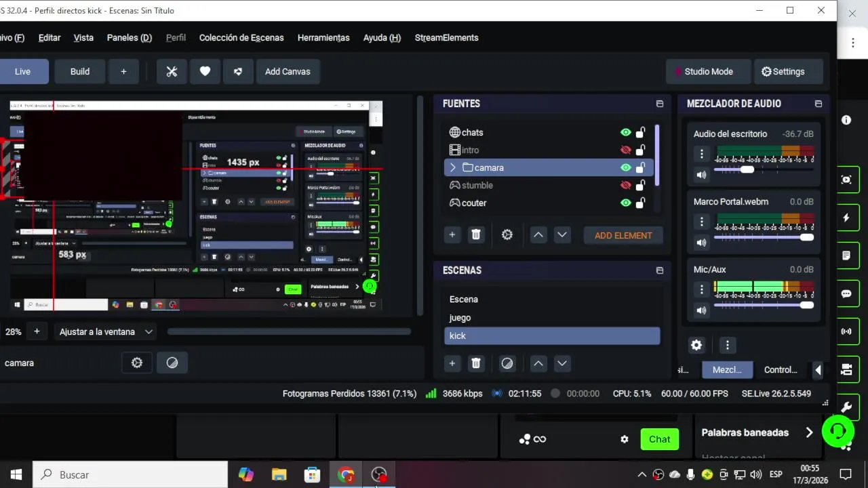
Task: Mute Marco Portal.webm speaker icon
Action: (x=701, y=243)
